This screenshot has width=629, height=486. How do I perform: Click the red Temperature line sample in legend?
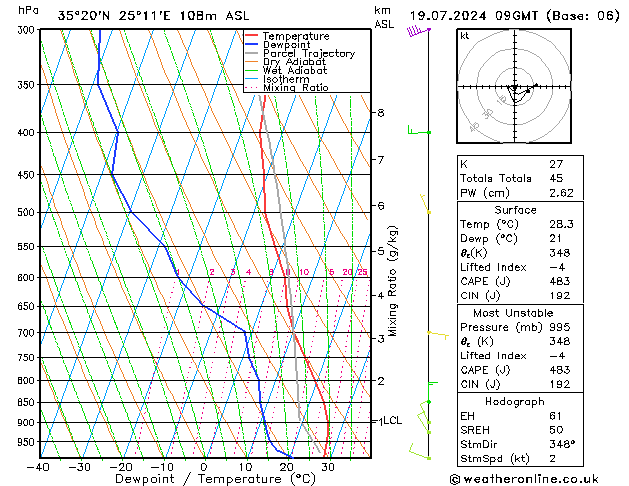click(x=251, y=36)
